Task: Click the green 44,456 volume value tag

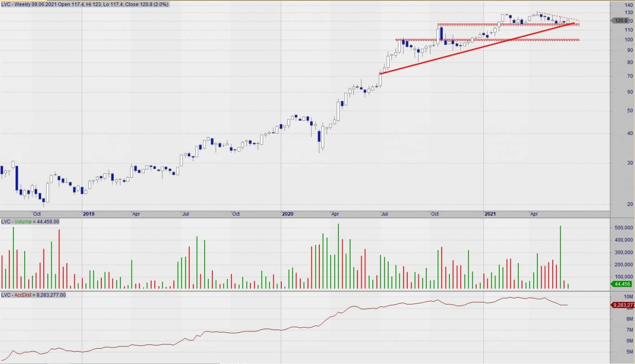Action: [622, 284]
